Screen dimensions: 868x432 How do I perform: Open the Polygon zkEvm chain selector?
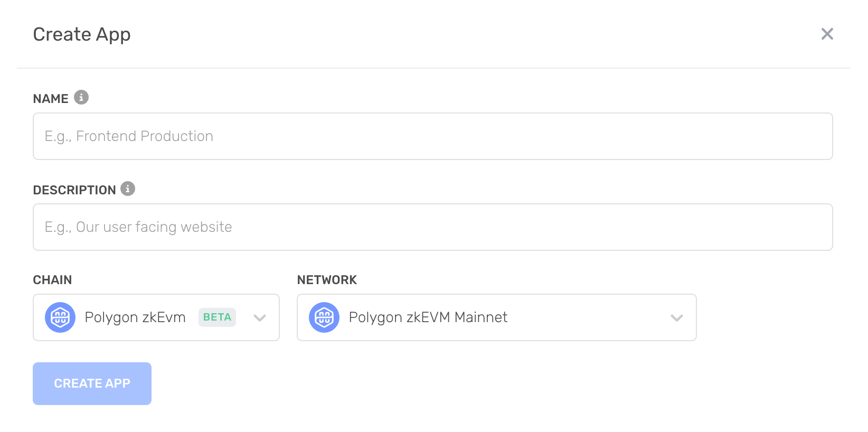(x=156, y=317)
